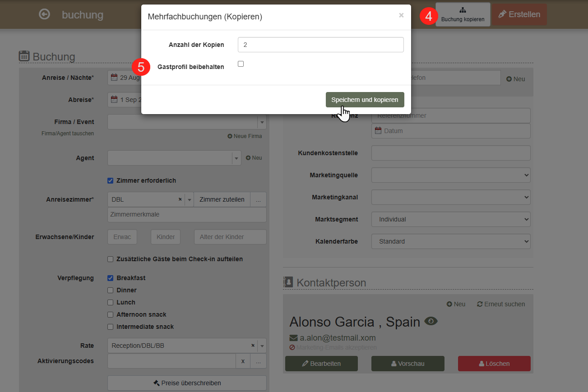
Task: Click the Zimmermerkmale input field
Action: (x=187, y=214)
